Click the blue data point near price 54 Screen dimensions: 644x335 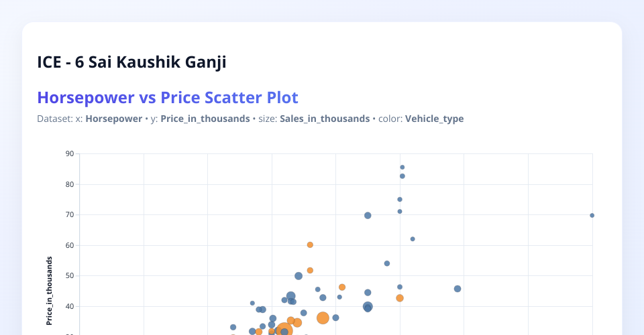387,263
